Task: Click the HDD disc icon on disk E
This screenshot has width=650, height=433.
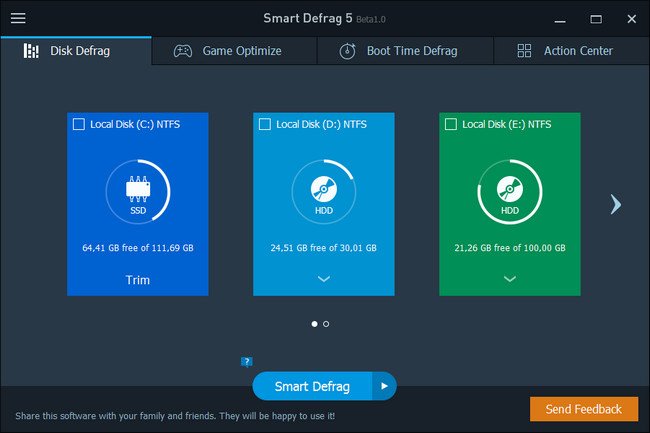Action: pos(510,189)
